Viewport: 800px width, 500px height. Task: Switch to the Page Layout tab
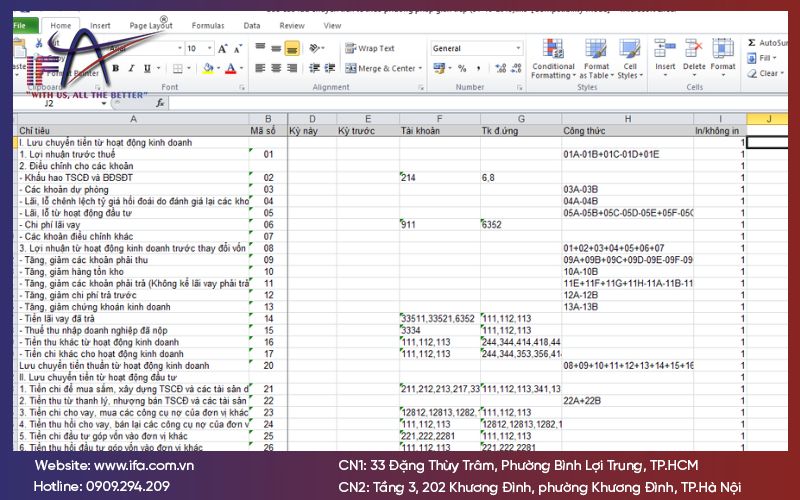[151, 26]
